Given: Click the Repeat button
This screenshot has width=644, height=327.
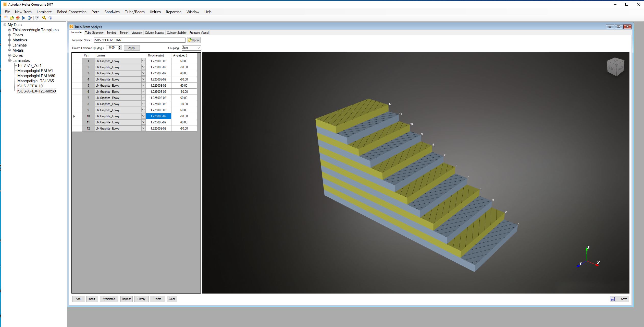Looking at the screenshot, I should (x=126, y=299).
